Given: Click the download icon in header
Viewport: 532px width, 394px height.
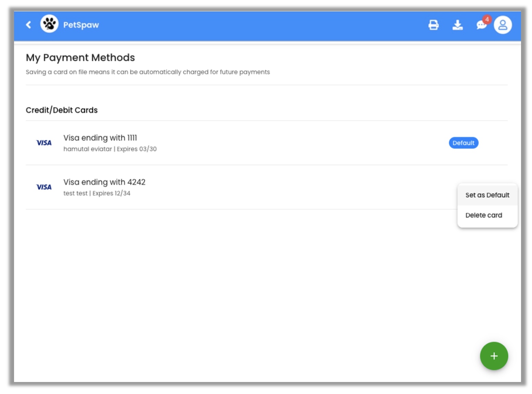Looking at the screenshot, I should pos(457,25).
